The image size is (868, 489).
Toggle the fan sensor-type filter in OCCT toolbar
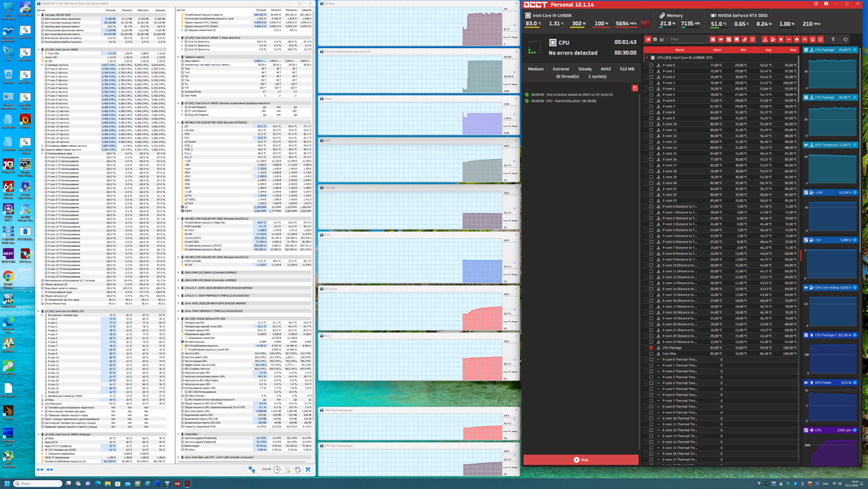click(x=796, y=39)
